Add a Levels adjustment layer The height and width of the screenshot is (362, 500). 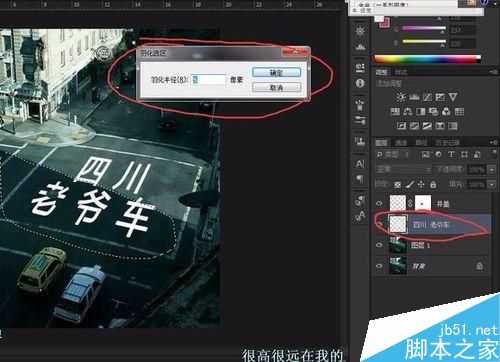pyautogui.click(x=414, y=97)
